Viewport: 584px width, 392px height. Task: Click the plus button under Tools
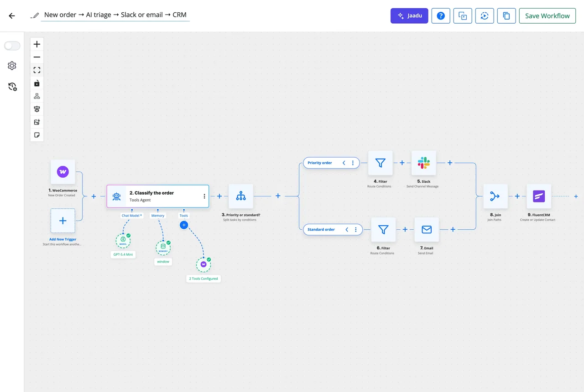[183, 225]
